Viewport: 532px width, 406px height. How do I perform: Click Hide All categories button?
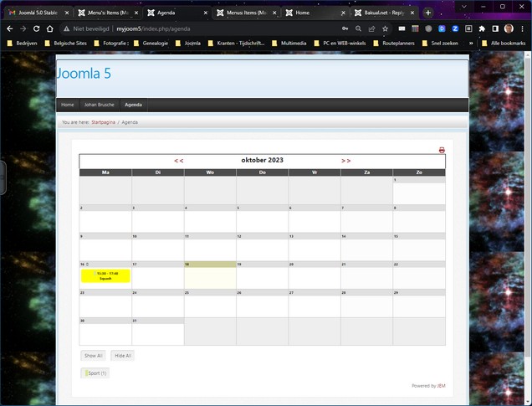click(x=123, y=356)
